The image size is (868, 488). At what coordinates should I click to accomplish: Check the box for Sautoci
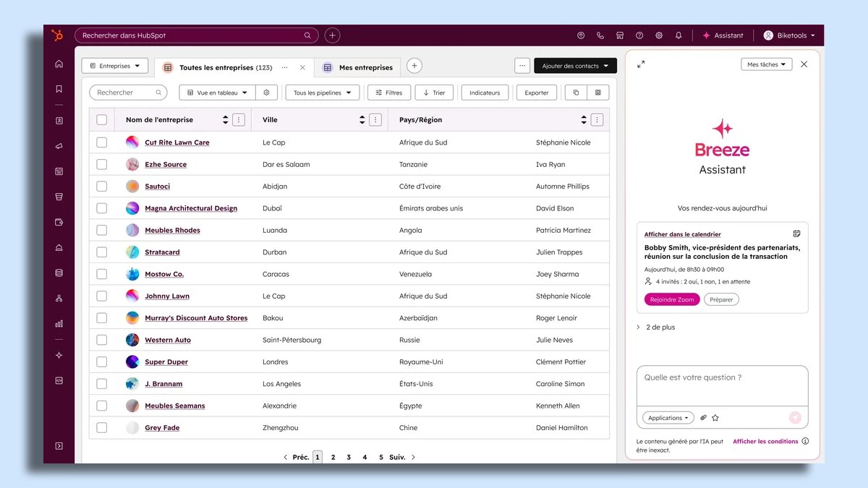101,187
